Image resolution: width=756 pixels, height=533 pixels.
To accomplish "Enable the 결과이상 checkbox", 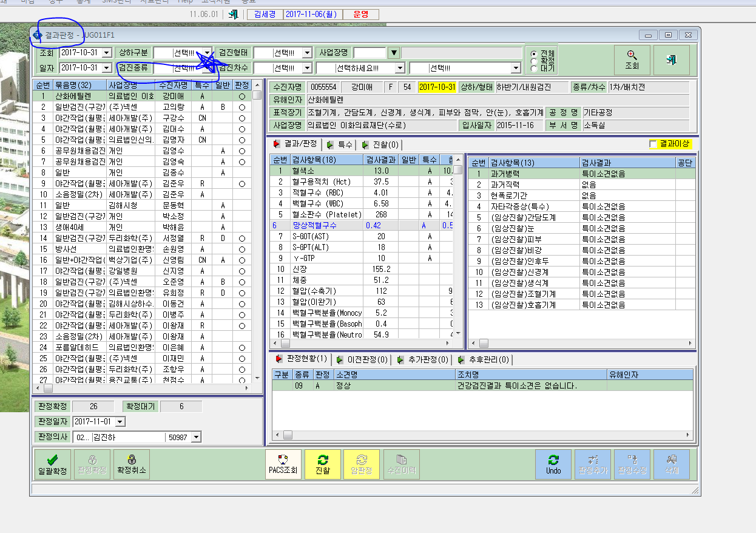I will tap(653, 144).
